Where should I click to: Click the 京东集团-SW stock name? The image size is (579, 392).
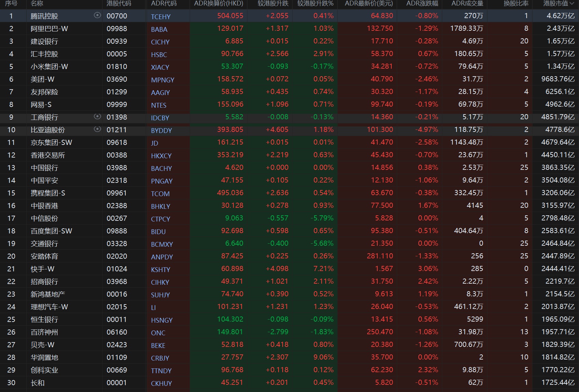pyautogui.click(x=51, y=143)
